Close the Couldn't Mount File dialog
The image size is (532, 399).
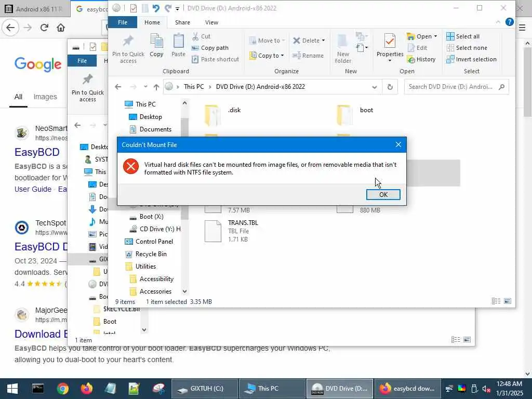[398, 144]
